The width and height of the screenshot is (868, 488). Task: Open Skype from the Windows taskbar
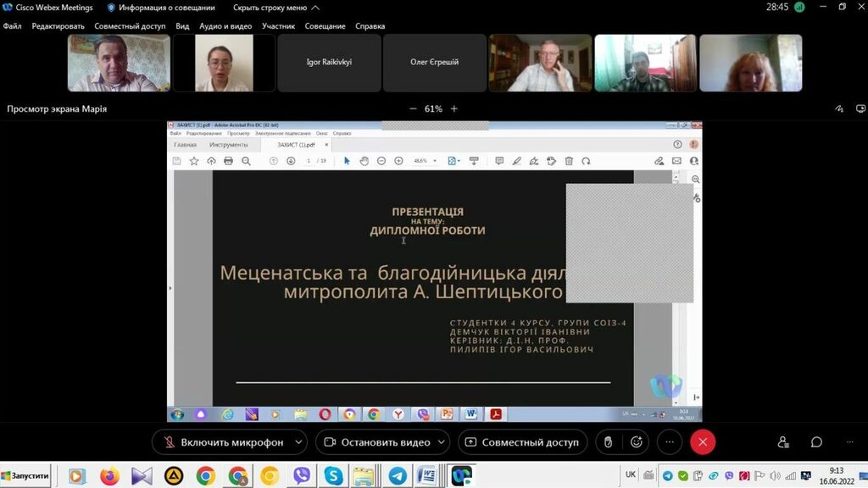click(x=334, y=476)
